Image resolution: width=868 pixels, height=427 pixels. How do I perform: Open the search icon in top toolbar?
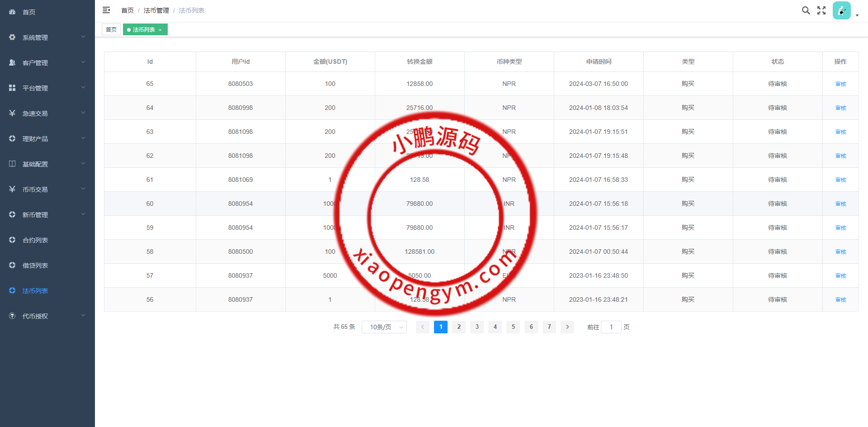[806, 10]
